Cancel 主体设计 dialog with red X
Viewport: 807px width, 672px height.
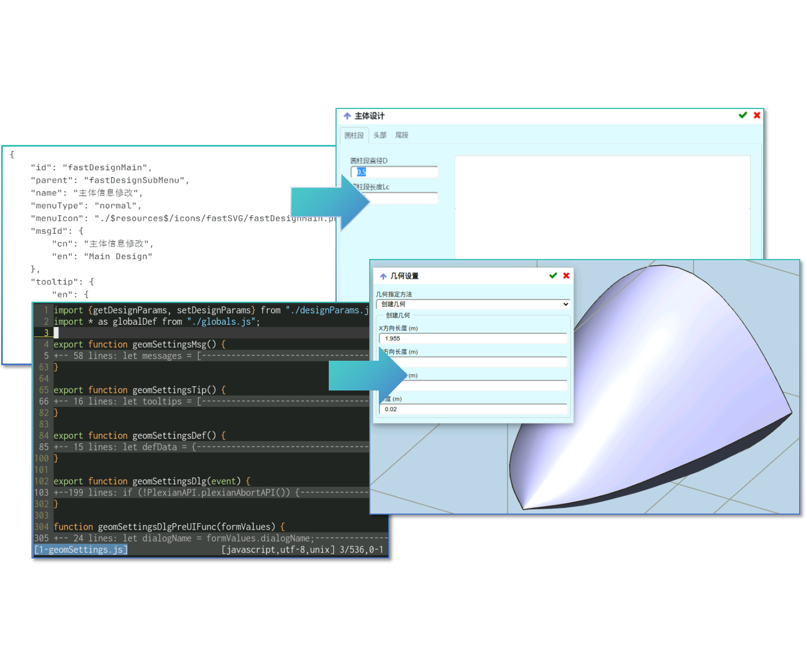(757, 115)
